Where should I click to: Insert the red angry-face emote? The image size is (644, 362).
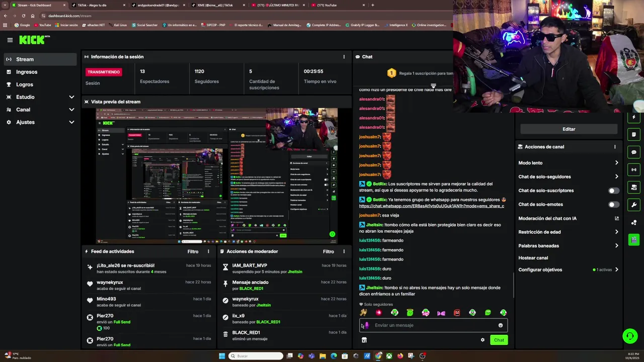coord(457,313)
